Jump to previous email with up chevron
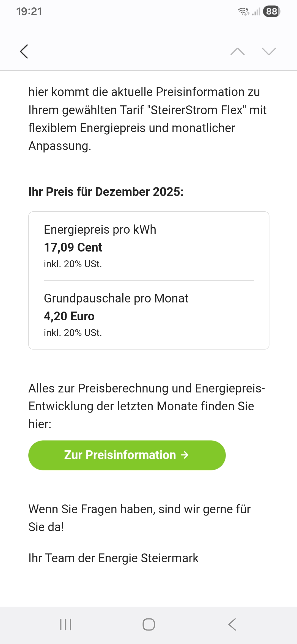297x644 pixels. [238, 51]
